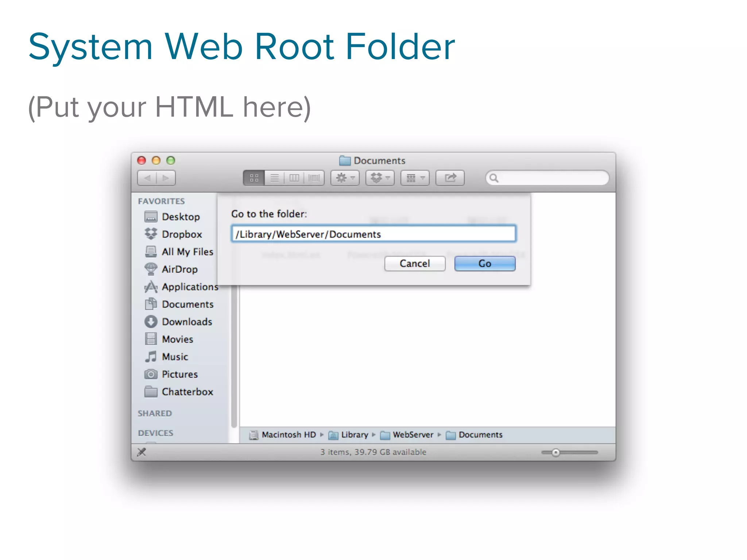
Task: Click the All My Files icon
Action: click(x=151, y=251)
